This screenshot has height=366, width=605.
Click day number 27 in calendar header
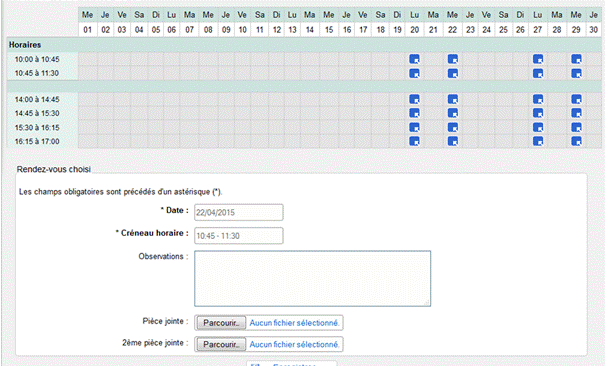538,30
